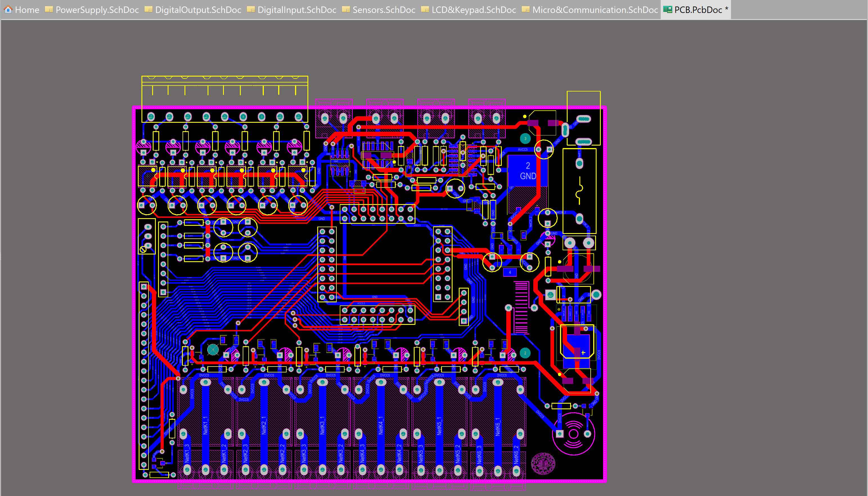Screen dimensions: 868x496
Task: Activate the PCB.PcbDoc tab
Action: (698, 10)
